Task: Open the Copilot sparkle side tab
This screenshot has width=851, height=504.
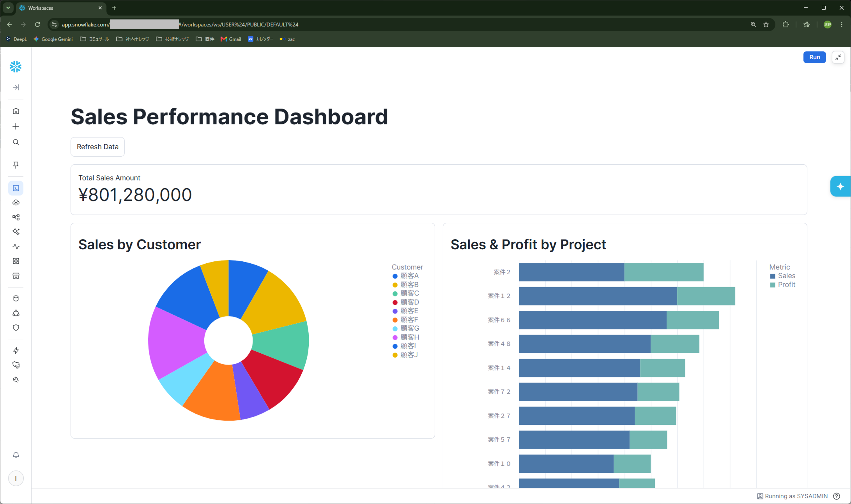Action: [x=840, y=187]
